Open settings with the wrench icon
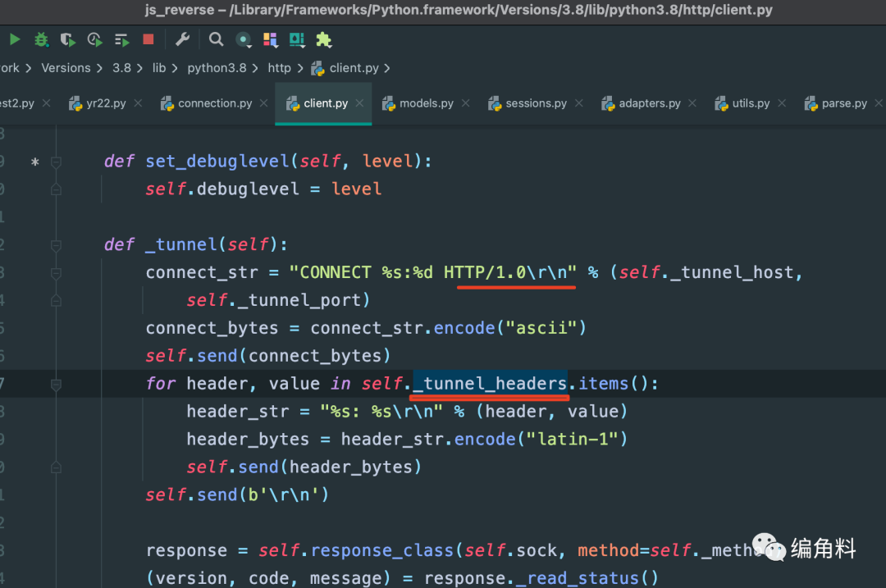This screenshot has height=588, width=886. coord(182,39)
